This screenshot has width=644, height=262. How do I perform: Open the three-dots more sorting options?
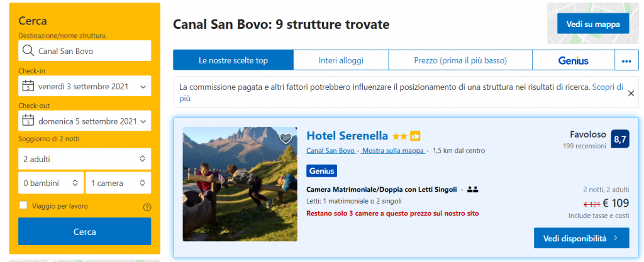[x=626, y=60]
